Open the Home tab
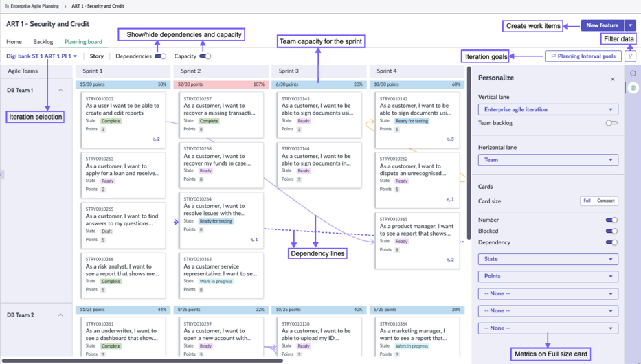This screenshot has width=641, height=364. pos(14,42)
